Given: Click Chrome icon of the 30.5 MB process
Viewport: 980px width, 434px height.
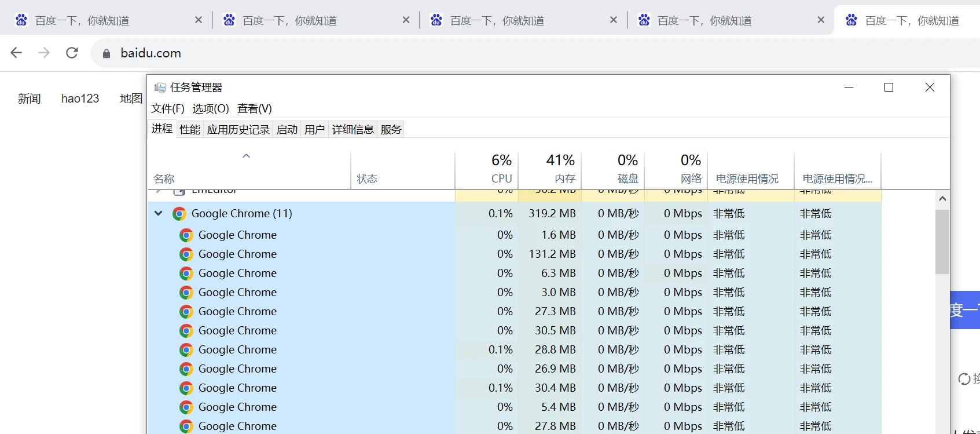Looking at the screenshot, I should [x=186, y=331].
